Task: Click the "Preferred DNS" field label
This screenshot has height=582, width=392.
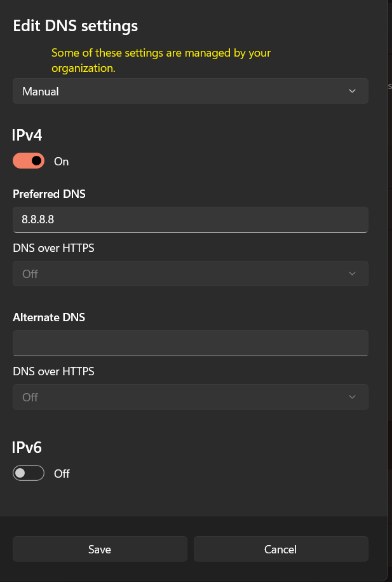Action: (49, 194)
